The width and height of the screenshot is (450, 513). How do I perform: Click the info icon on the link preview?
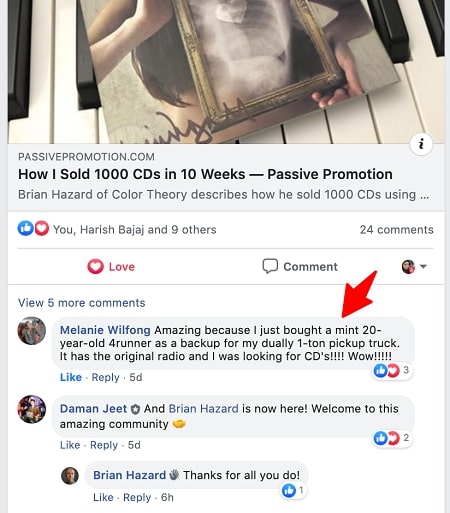421,144
